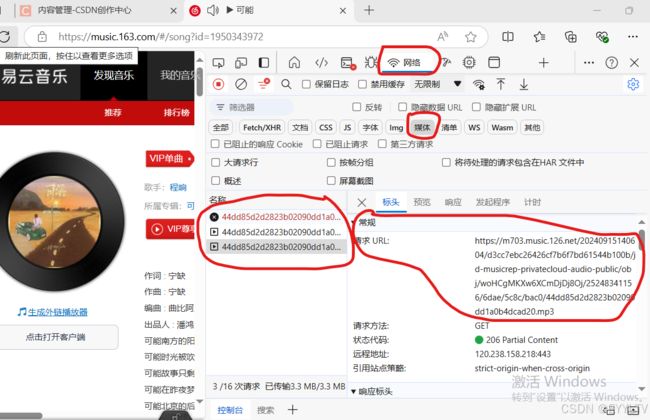650x420 pixels.
Task: Enable 大请求行 checkbox
Action: [x=216, y=162]
